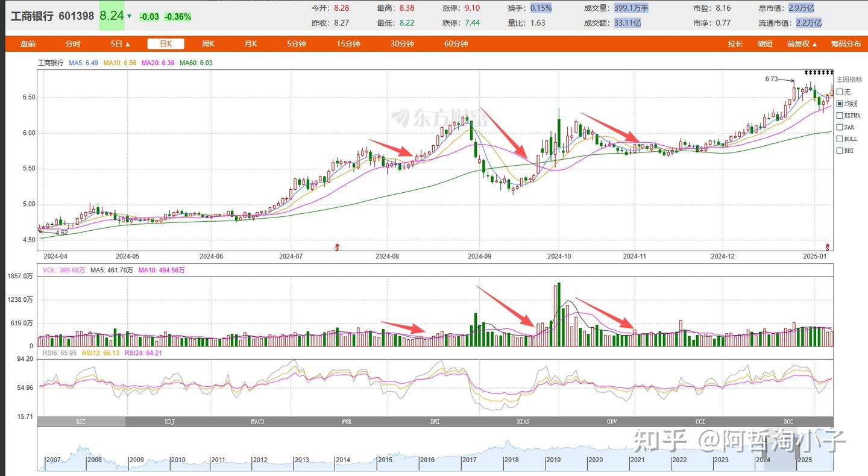Open the 筹码分布 chip distribution panel

coord(846,44)
